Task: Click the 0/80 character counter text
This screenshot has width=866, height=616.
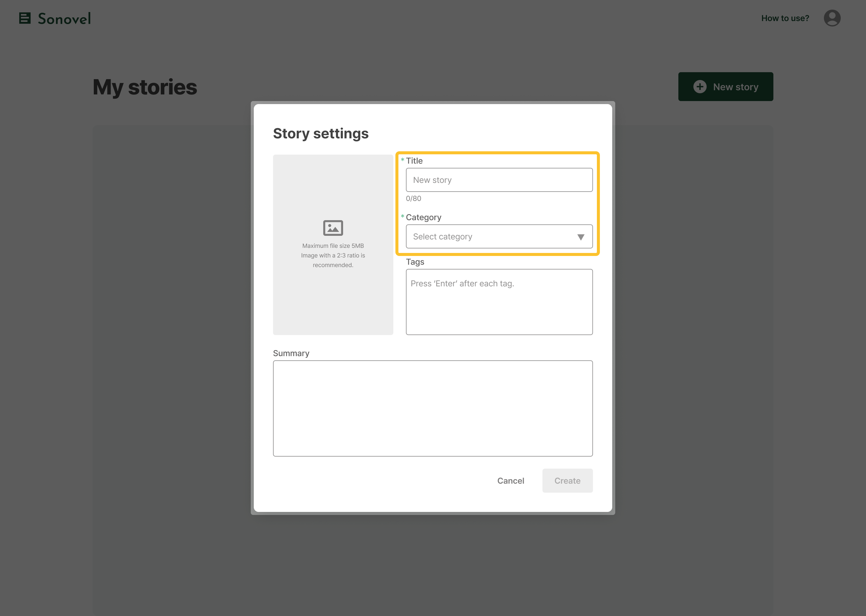Action: click(413, 199)
